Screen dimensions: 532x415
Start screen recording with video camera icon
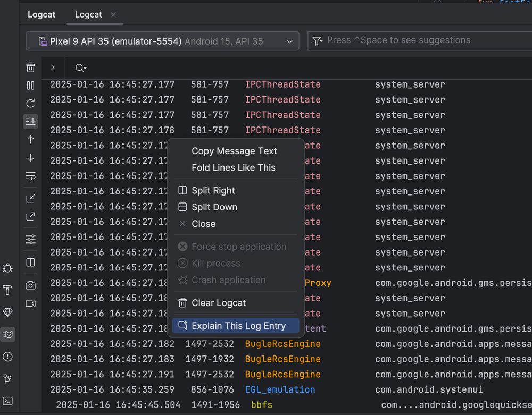click(x=30, y=303)
